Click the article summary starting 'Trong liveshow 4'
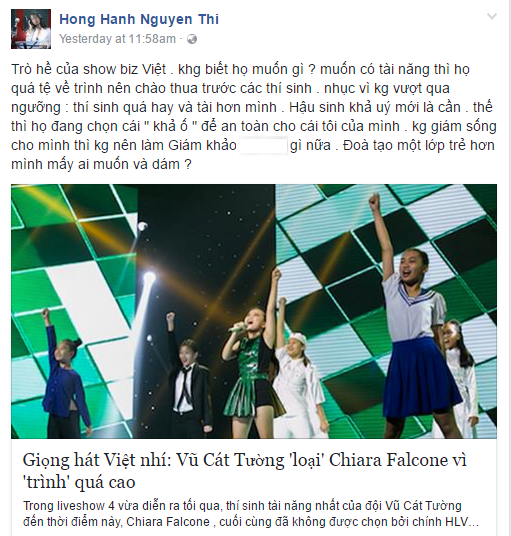Image resolution: width=511 pixels, height=536 pixels. click(251, 514)
